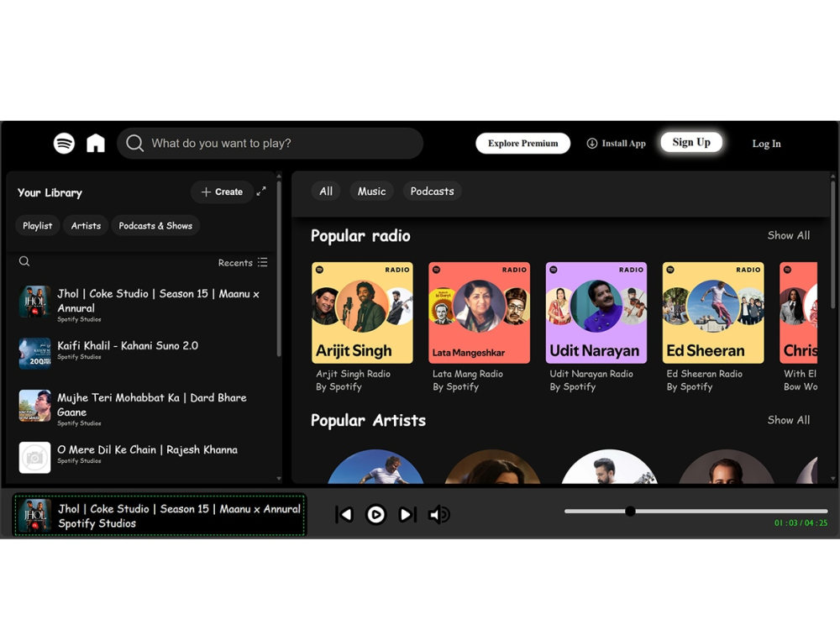Open Udit Narayan radio card
This screenshot has height=630, width=840.
pos(596,312)
